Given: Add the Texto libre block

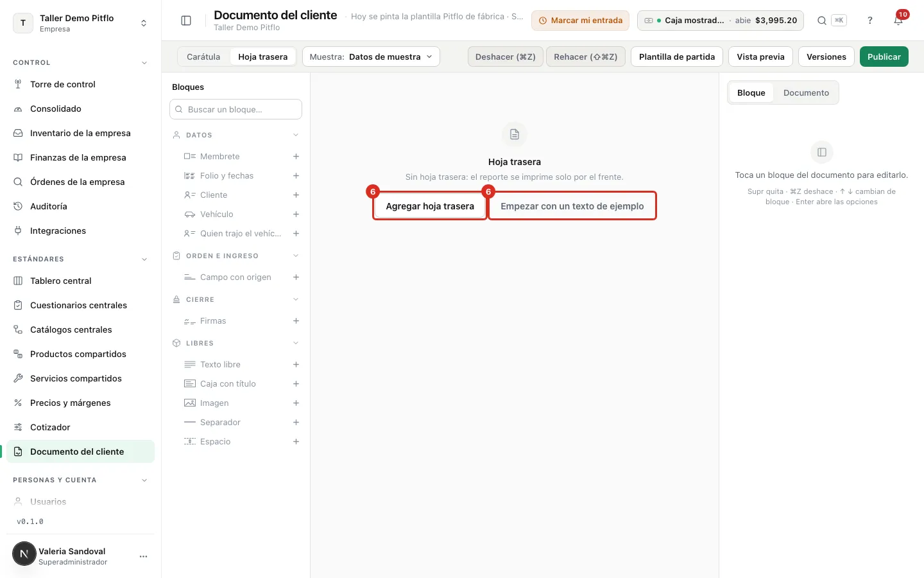Looking at the screenshot, I should [296, 365].
